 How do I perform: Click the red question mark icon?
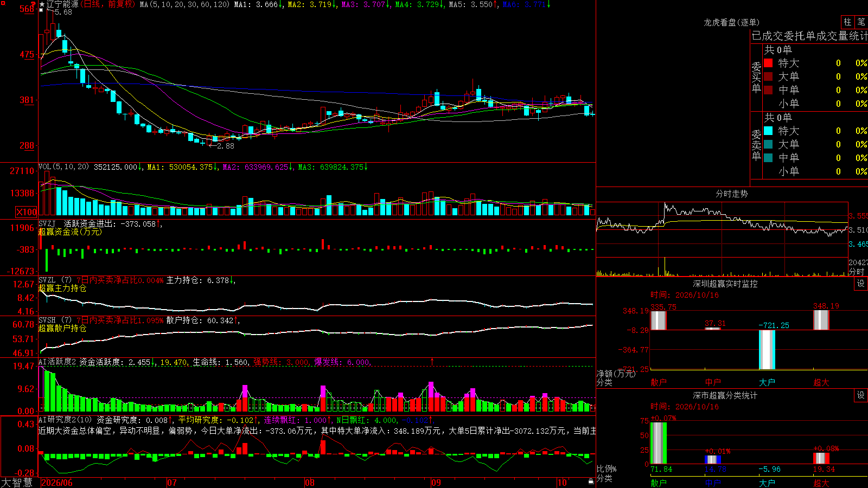pos(33,4)
